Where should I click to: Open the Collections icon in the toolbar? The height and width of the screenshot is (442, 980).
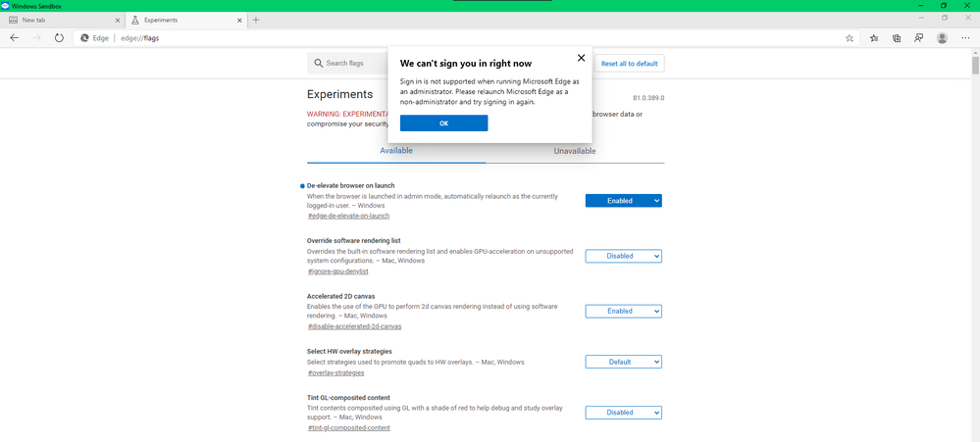(897, 38)
